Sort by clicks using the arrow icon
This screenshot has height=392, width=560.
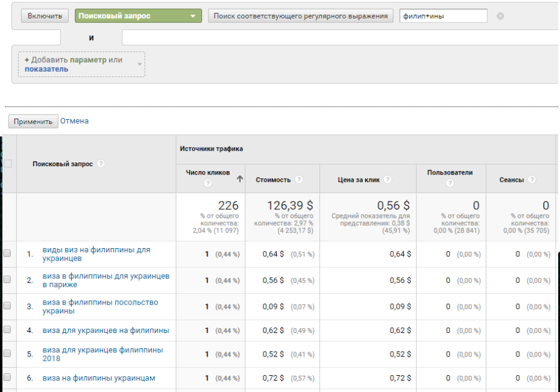coord(239,179)
